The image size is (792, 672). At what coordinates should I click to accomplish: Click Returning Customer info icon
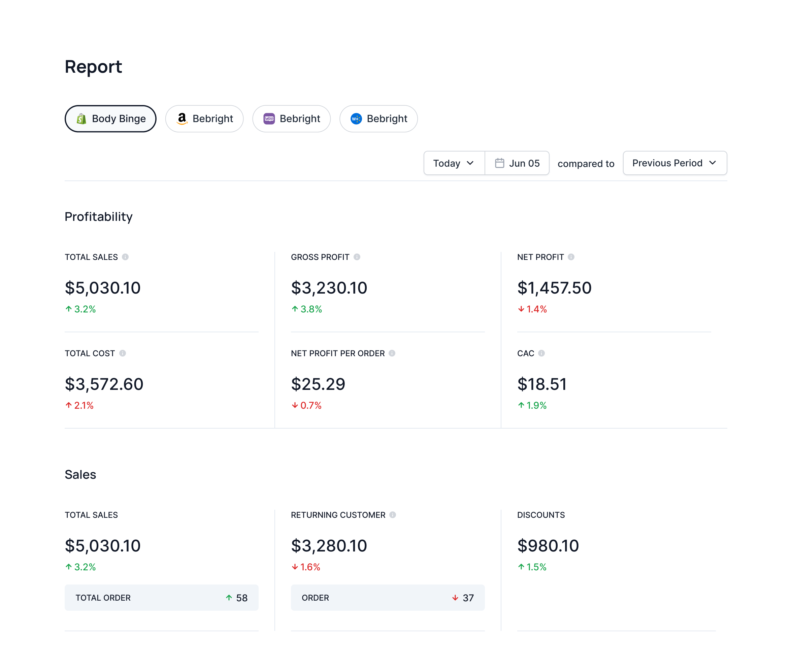pyautogui.click(x=392, y=515)
